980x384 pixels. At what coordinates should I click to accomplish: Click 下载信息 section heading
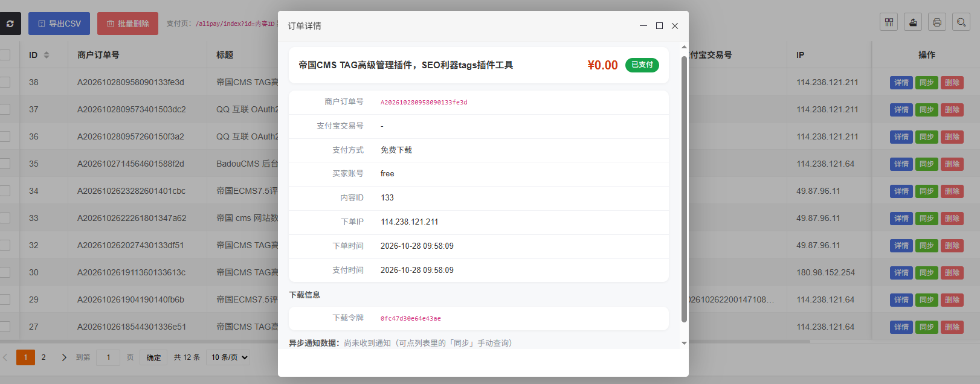[305, 295]
